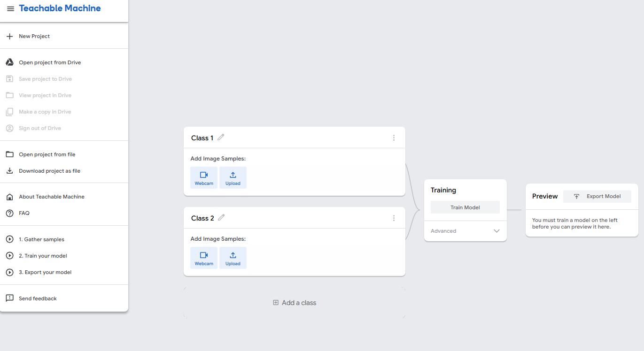Upload images to Class 2
Image resolution: width=644 pixels, height=351 pixels.
click(x=233, y=258)
